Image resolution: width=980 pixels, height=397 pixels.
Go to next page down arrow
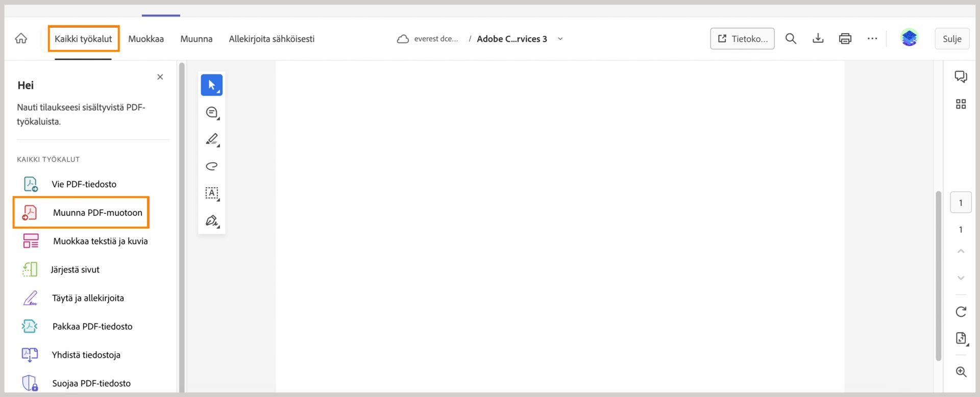(961, 278)
